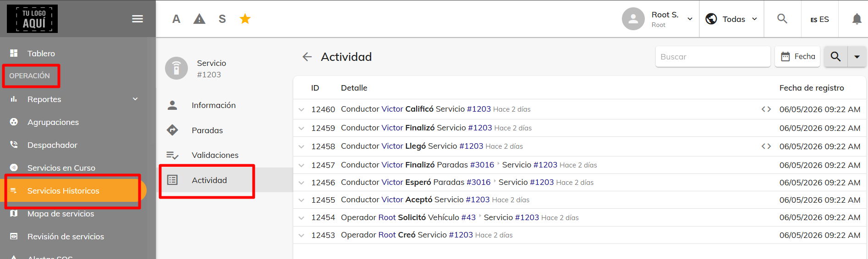Screen dimensions: 868x259
Task: Click the warning triangle icon in top bar
Action: tap(199, 19)
